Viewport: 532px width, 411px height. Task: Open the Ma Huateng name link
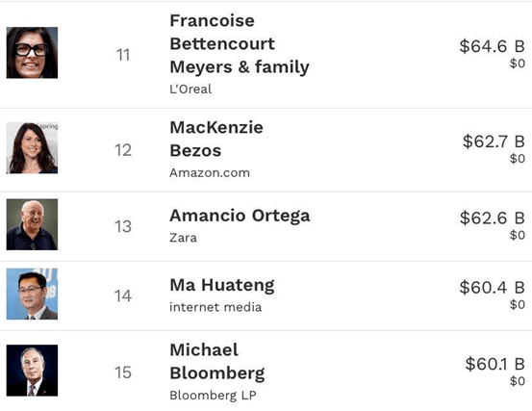click(222, 286)
